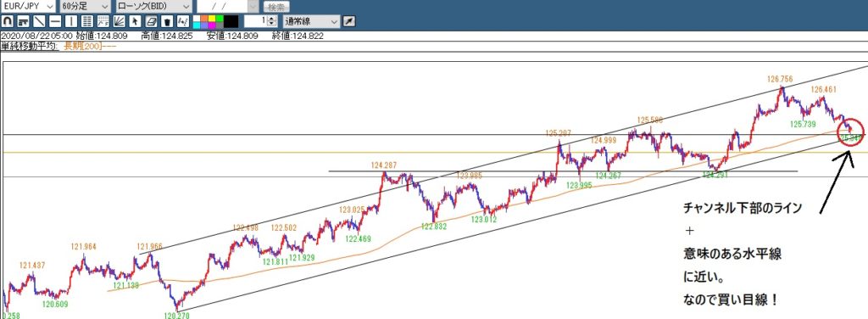The width and height of the screenshot is (868, 319).
Task: Select the Fibonacci retracement grid tool
Action: [x=87, y=21]
